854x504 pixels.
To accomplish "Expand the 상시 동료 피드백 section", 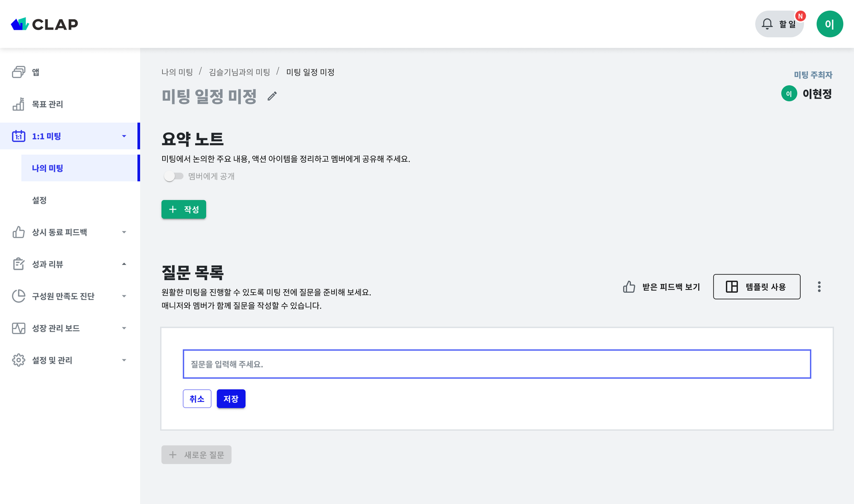I will click(124, 232).
